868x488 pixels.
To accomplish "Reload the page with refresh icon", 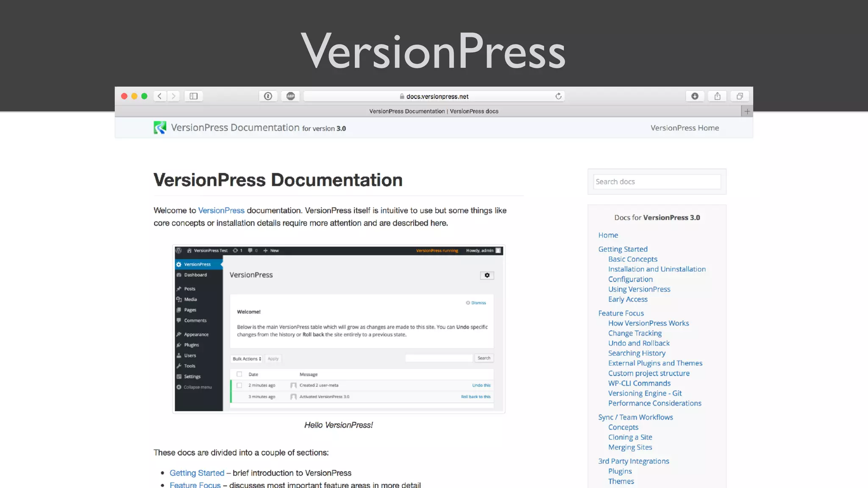I will [x=559, y=96].
